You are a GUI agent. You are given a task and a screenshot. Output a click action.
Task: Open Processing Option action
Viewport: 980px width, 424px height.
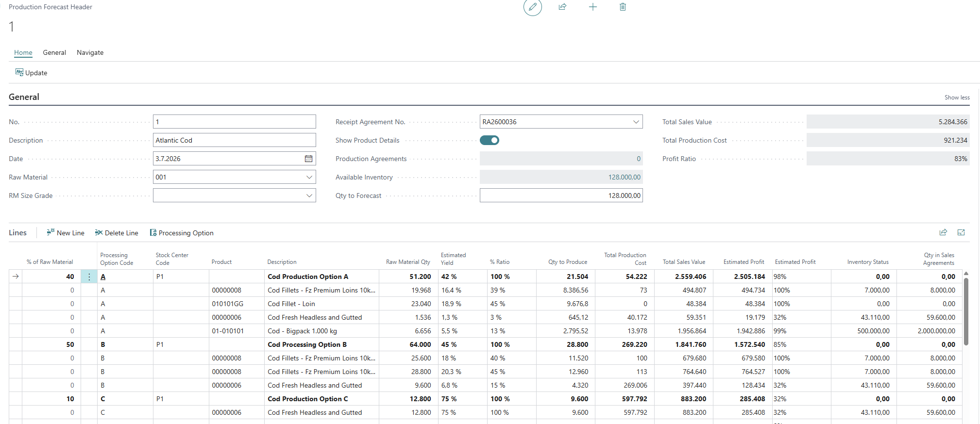pos(182,233)
